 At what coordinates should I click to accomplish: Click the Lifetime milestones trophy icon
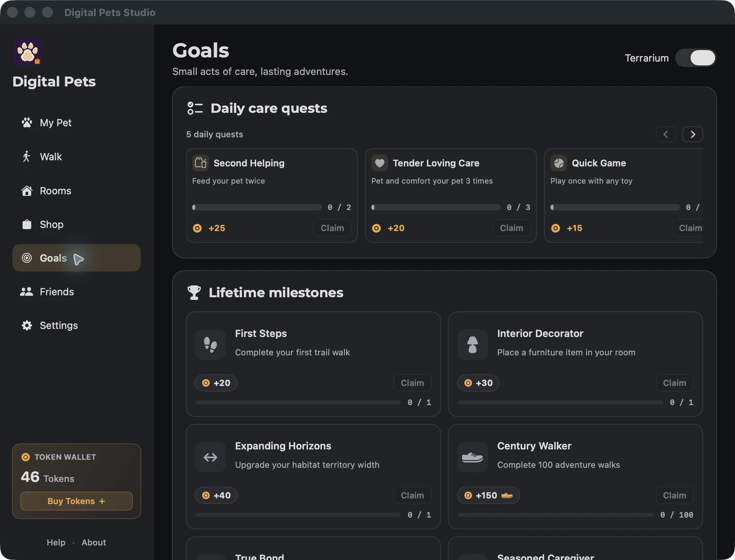pos(194,292)
